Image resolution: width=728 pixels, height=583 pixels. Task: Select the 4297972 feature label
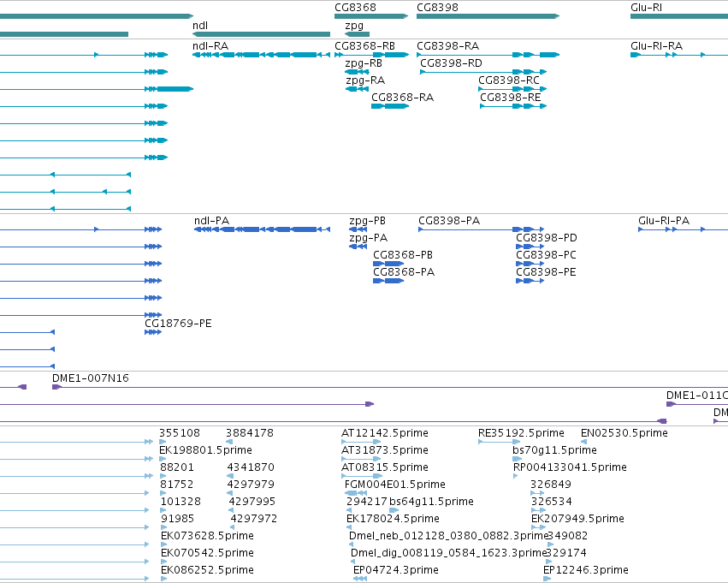pos(254,519)
